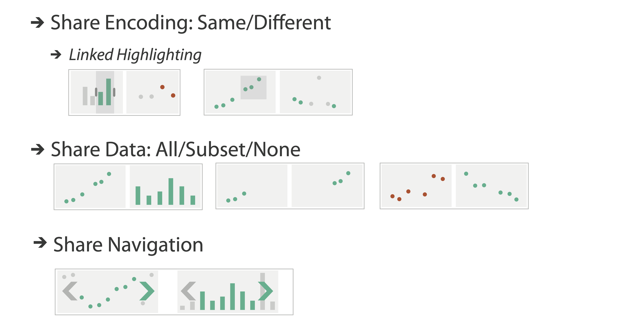644x333 pixels.
Task: Click the tallest green bar in highlighted bar chart
Action: (x=108, y=92)
